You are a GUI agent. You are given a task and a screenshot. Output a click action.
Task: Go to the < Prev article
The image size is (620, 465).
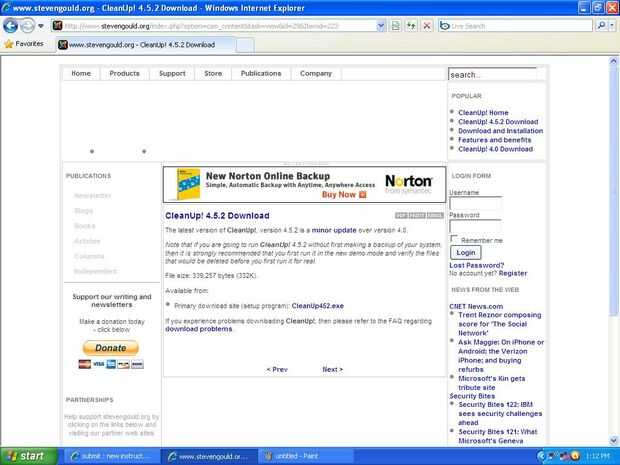pyautogui.click(x=277, y=370)
